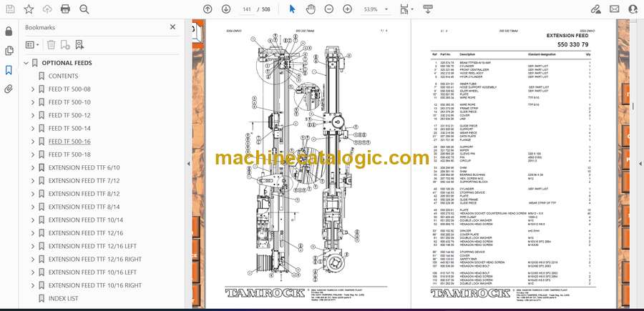644x311 pixels.
Task: Expand the FEED TF 500-18 bookmark
Action: [33, 154]
